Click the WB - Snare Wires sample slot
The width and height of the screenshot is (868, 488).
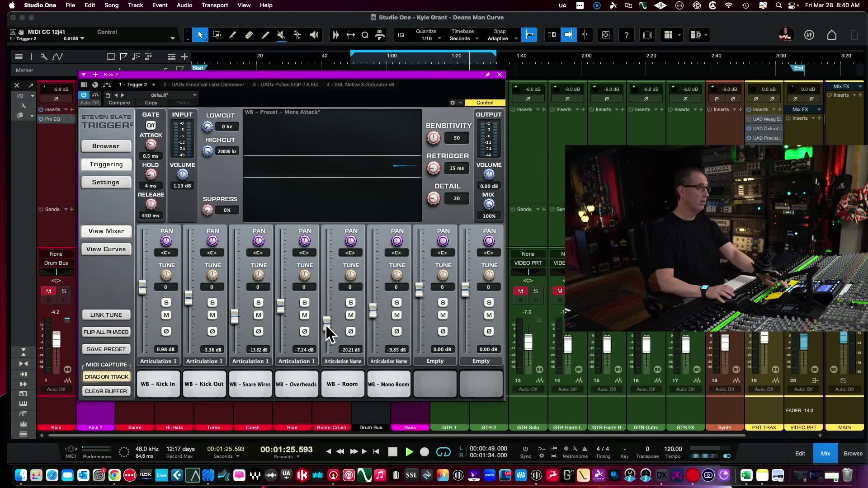click(x=250, y=384)
